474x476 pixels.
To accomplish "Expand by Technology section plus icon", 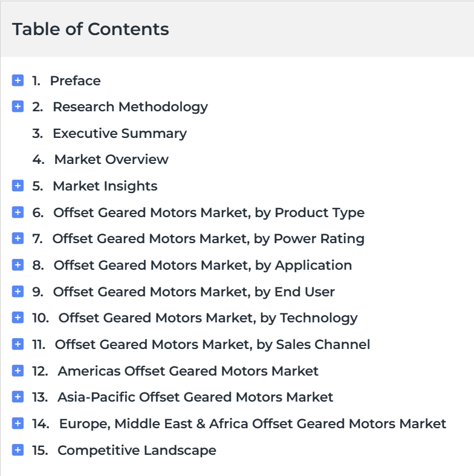I will pyautogui.click(x=18, y=318).
